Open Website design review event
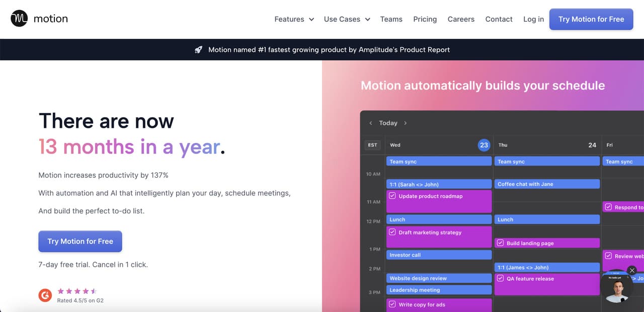Screen dimensions: 644x312 click(439, 278)
